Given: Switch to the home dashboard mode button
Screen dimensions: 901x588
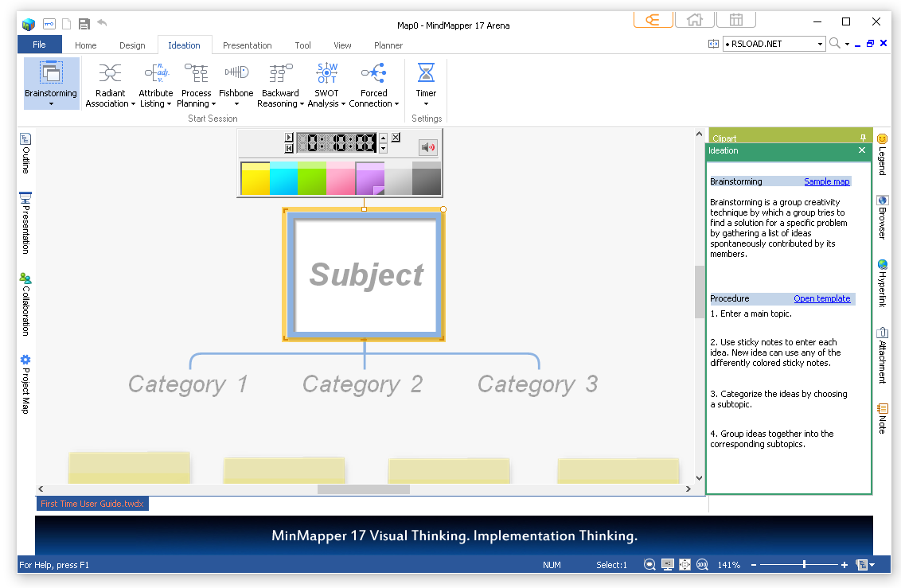Looking at the screenshot, I should [695, 20].
